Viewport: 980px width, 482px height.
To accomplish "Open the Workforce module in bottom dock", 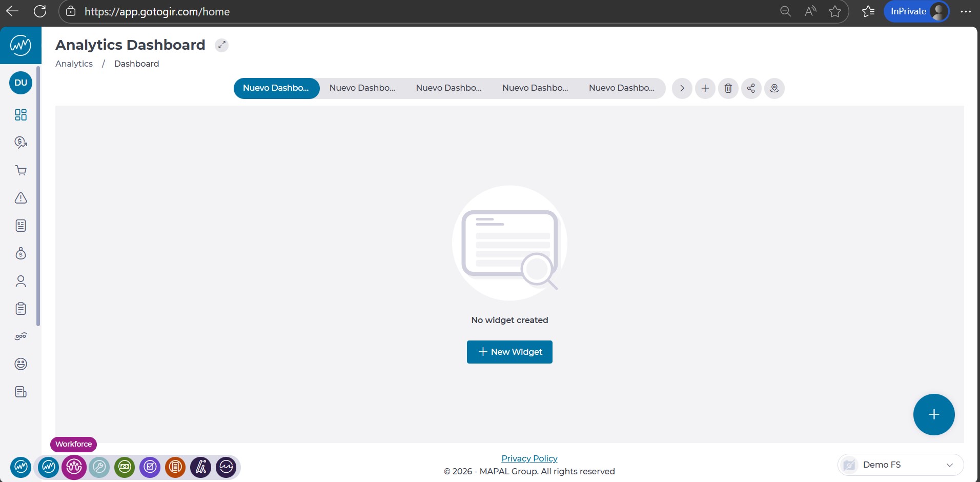I will (74, 467).
